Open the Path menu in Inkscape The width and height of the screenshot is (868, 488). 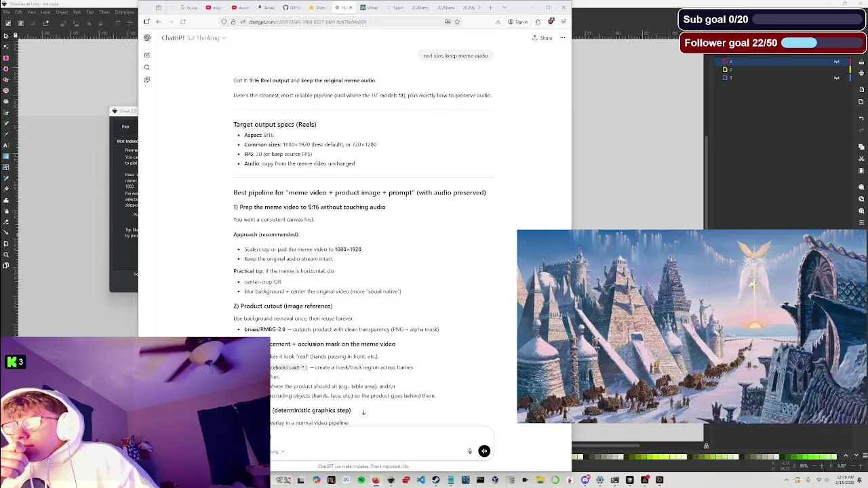pos(77,12)
